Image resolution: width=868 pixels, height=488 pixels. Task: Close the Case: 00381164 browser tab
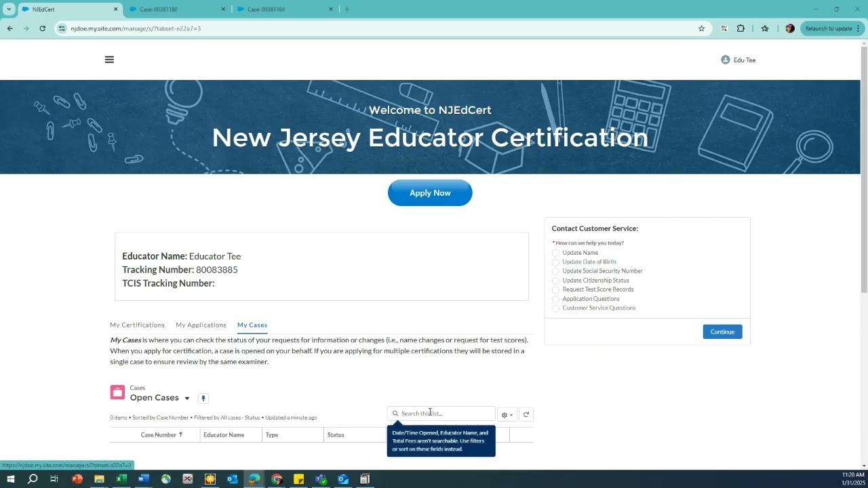(331, 9)
